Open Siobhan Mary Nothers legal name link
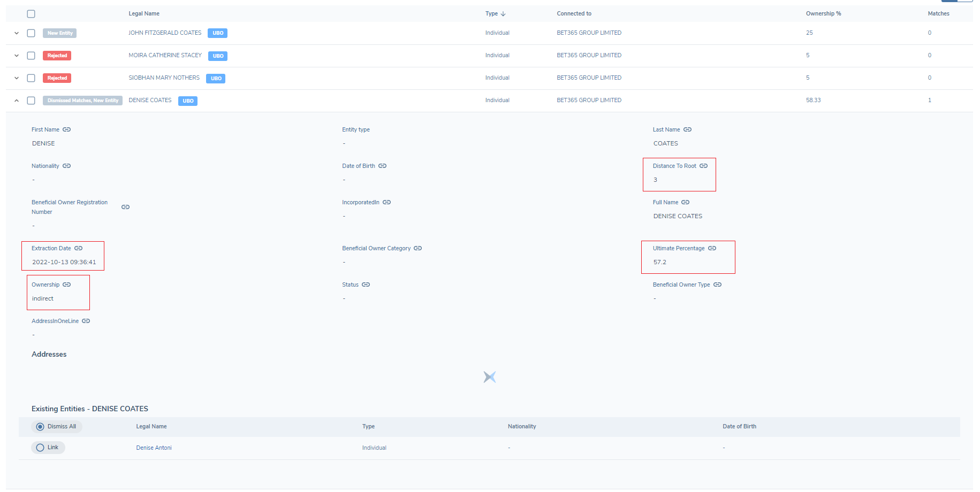Image resolution: width=980 pixels, height=492 pixels. point(164,78)
